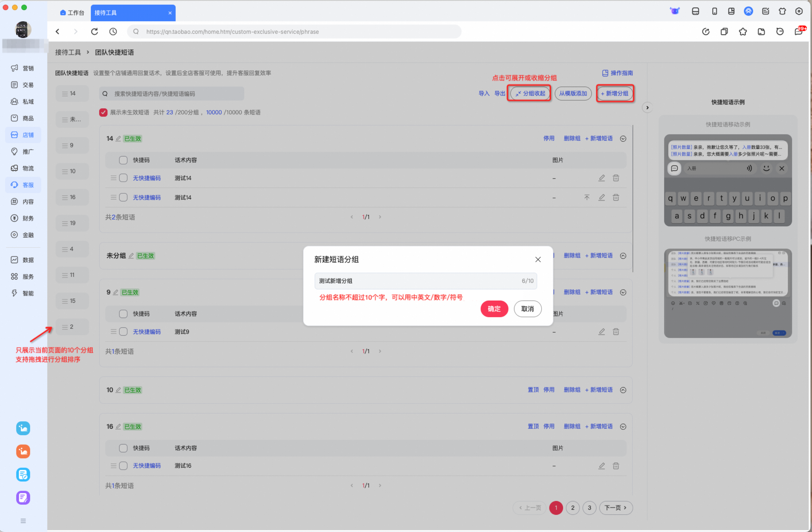Uncheck 展示未生效短语 checkbox
This screenshot has height=532, width=812.
103,113
